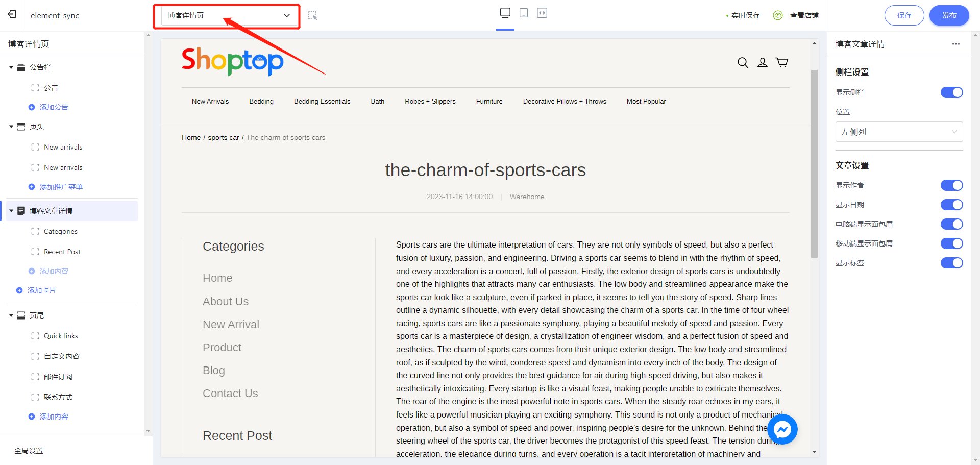Open the Bath nav menu
Screen dimensions: 980x465
click(378, 102)
